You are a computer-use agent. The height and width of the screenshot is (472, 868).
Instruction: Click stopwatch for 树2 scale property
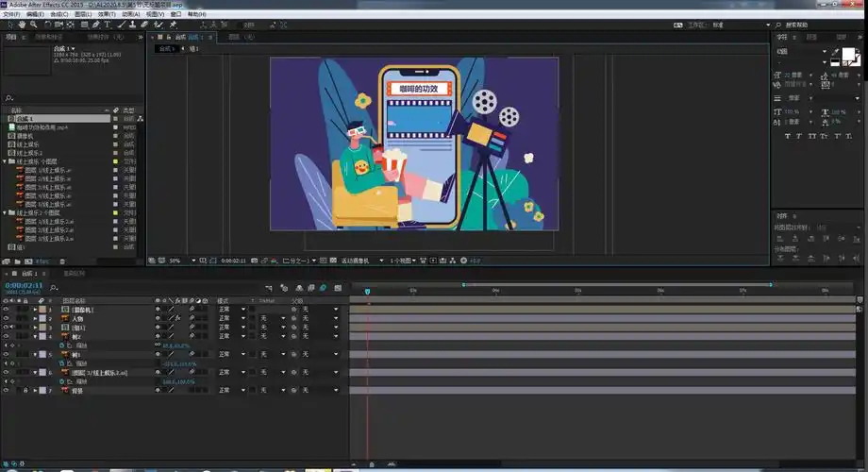[x=61, y=346]
